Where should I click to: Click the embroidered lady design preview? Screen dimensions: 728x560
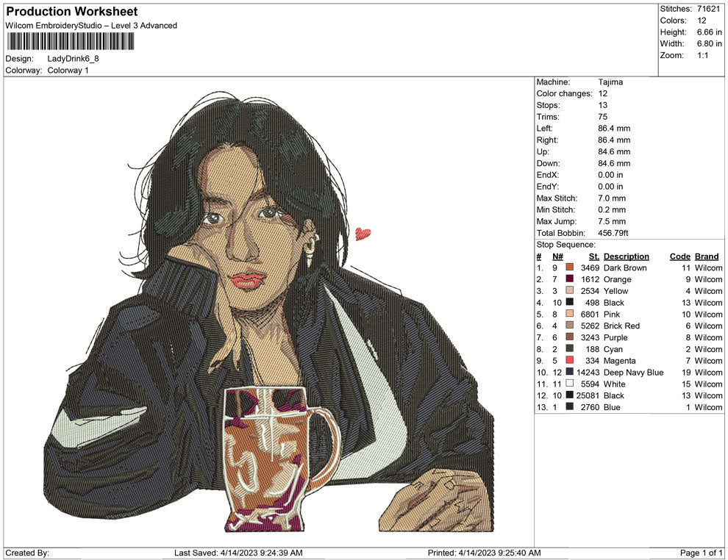pyautogui.click(x=268, y=311)
